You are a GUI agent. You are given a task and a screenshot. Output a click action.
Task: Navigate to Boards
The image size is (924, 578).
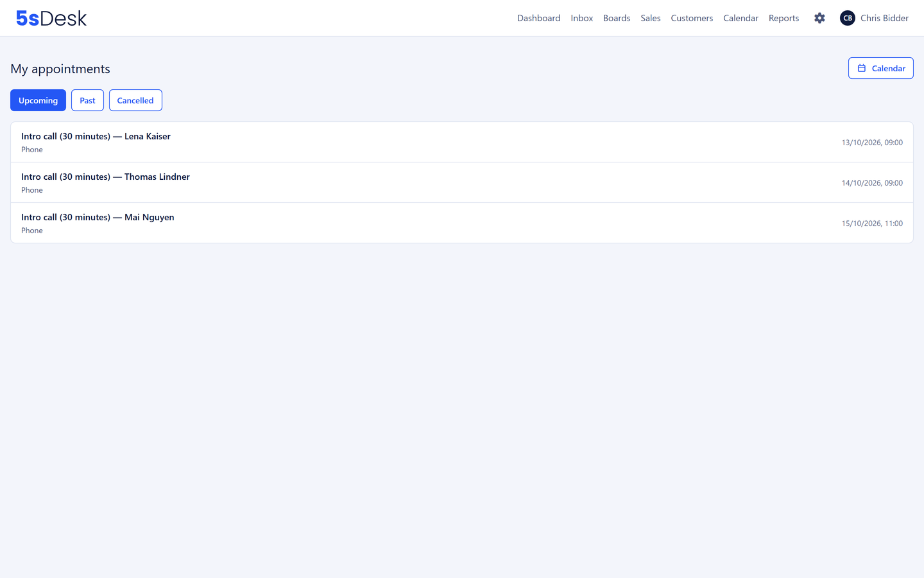coord(617,18)
